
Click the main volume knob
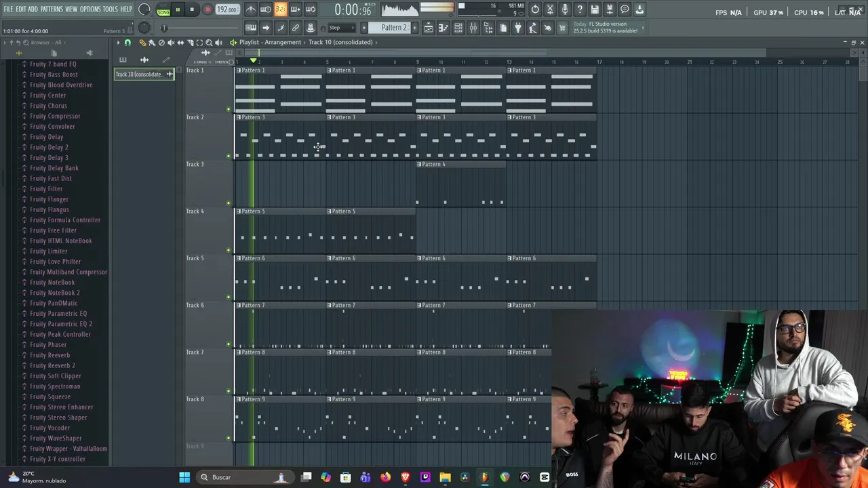click(144, 9)
